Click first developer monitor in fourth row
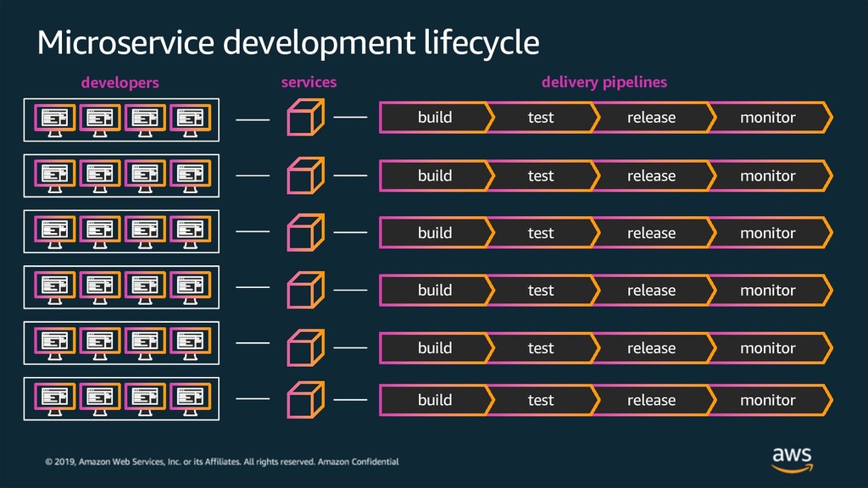868x488 pixels. tap(55, 288)
